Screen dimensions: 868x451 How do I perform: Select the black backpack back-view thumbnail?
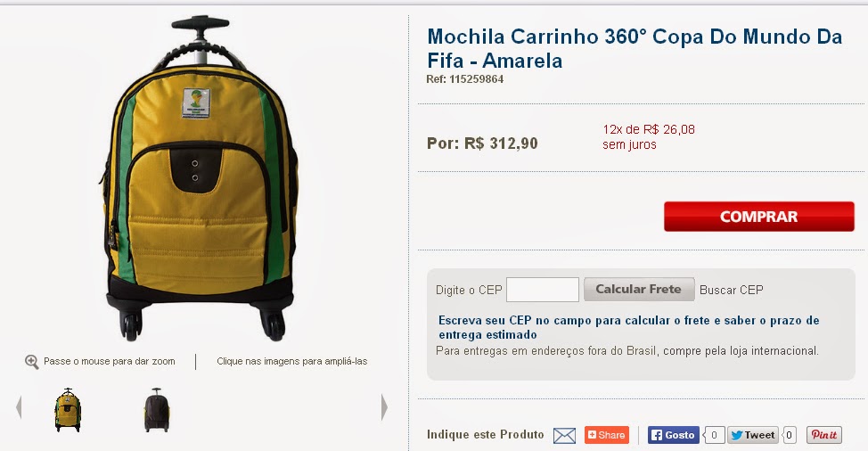(157, 410)
